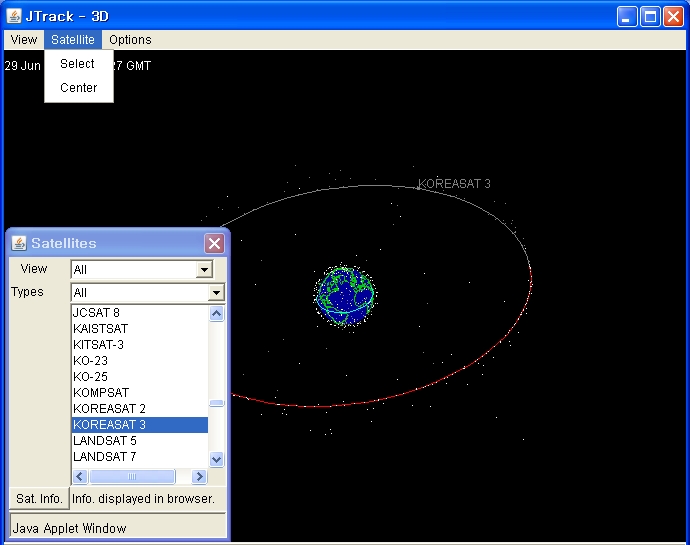690x545 pixels.
Task: Open the Options menu
Action: [130, 40]
